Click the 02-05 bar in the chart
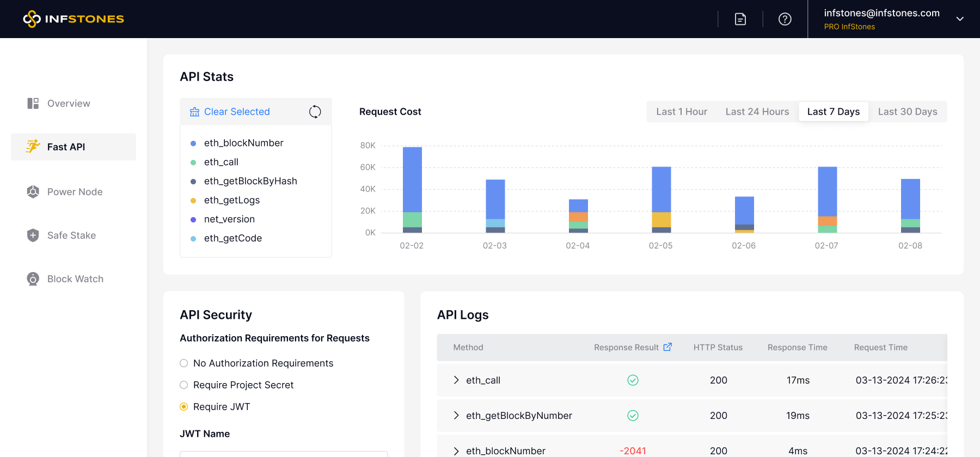980x457 pixels. point(661,200)
